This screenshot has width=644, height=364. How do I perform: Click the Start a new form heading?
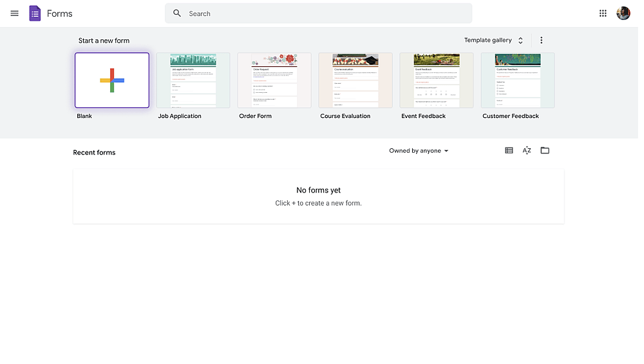tap(104, 41)
